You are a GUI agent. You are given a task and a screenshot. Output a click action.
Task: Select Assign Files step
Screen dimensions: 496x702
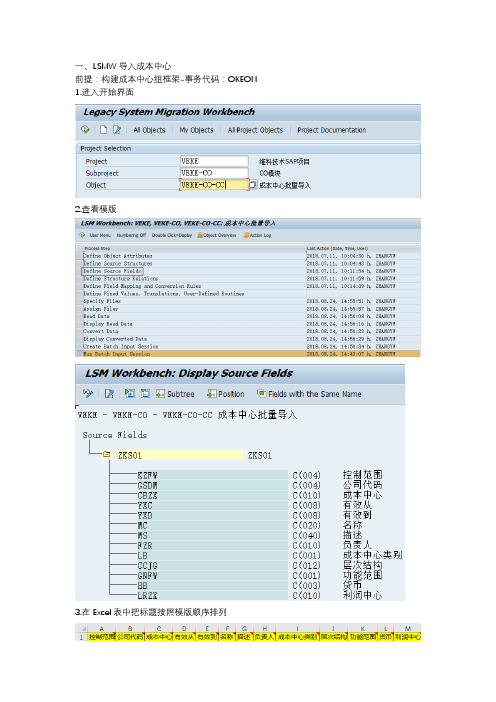[x=101, y=309]
